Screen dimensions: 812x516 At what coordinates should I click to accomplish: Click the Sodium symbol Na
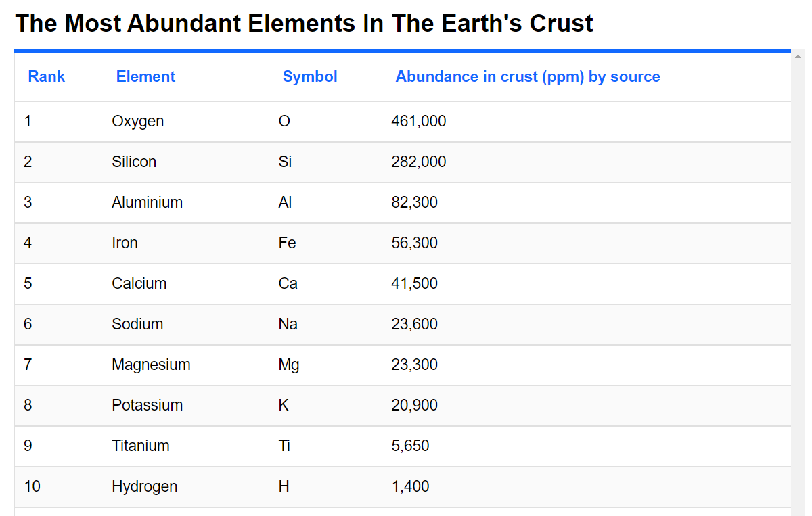click(x=288, y=325)
